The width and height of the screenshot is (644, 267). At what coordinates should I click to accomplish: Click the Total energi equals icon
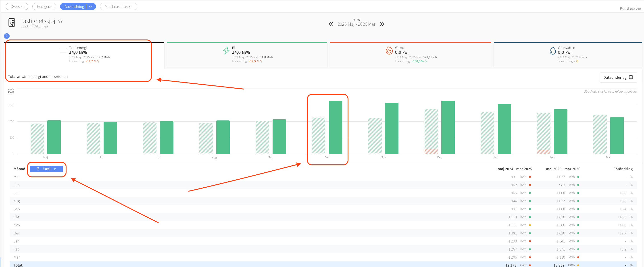point(63,50)
